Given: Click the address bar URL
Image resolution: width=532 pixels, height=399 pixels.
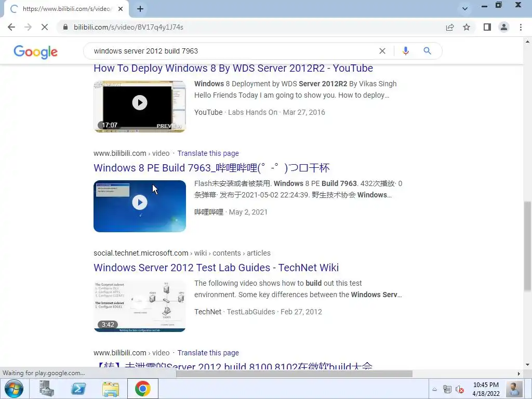Looking at the screenshot, I should click(x=129, y=27).
